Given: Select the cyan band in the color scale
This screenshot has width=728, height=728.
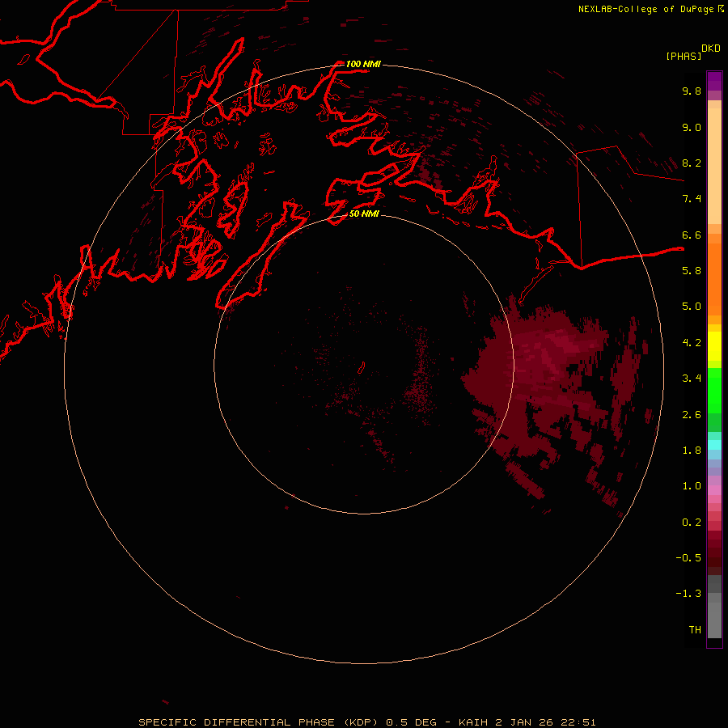Looking at the screenshot, I should (x=714, y=445).
